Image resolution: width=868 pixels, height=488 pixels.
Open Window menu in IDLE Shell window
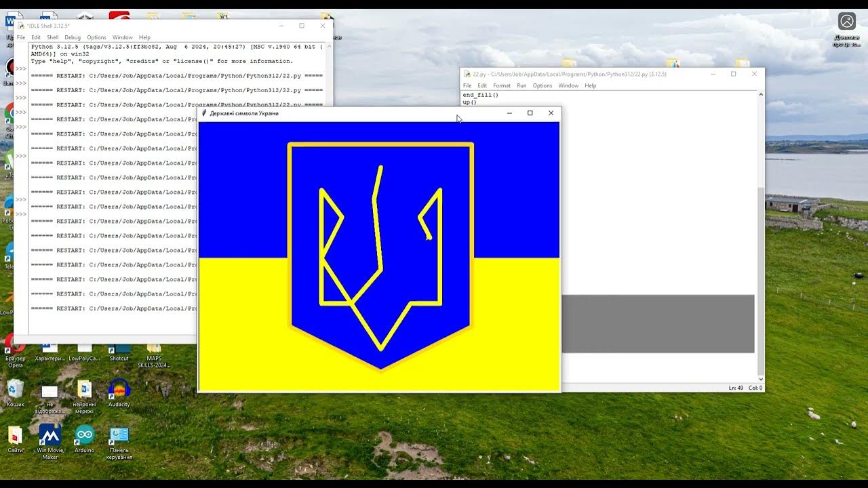click(123, 37)
